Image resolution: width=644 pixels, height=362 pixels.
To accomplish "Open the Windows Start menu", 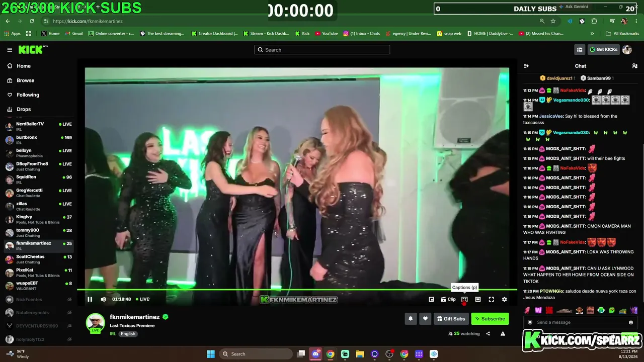I will pos(211,354).
